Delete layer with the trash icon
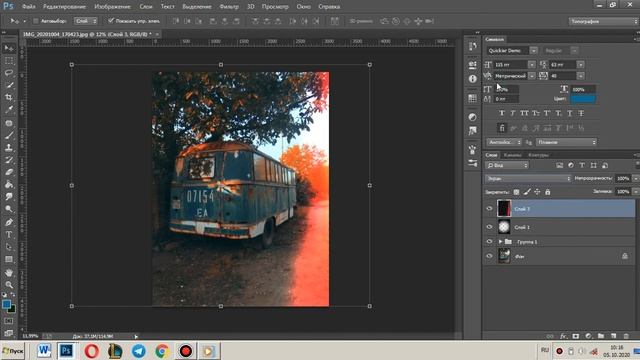The image size is (640, 360). click(626, 336)
